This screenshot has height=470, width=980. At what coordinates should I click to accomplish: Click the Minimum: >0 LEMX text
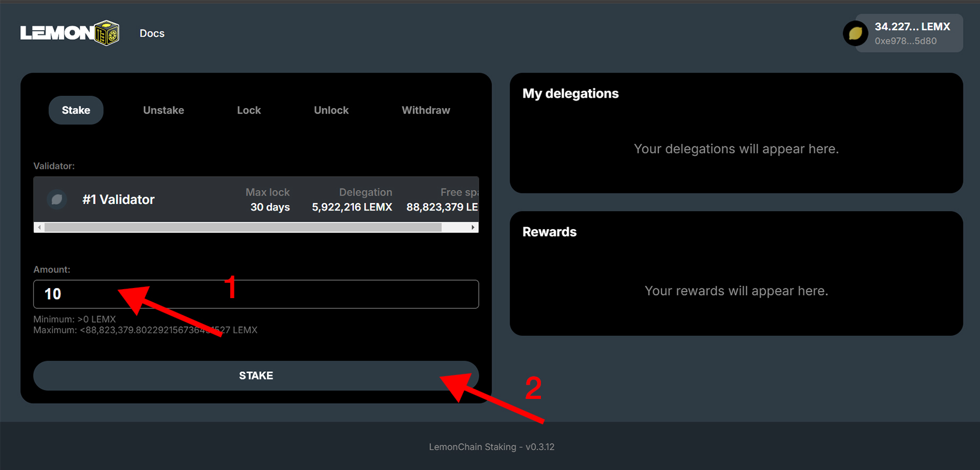click(x=75, y=319)
